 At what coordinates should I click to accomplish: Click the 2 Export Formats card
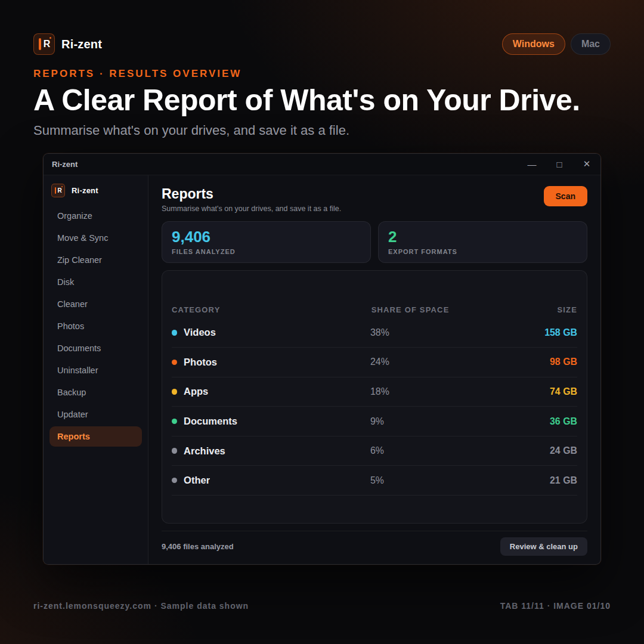482,242
